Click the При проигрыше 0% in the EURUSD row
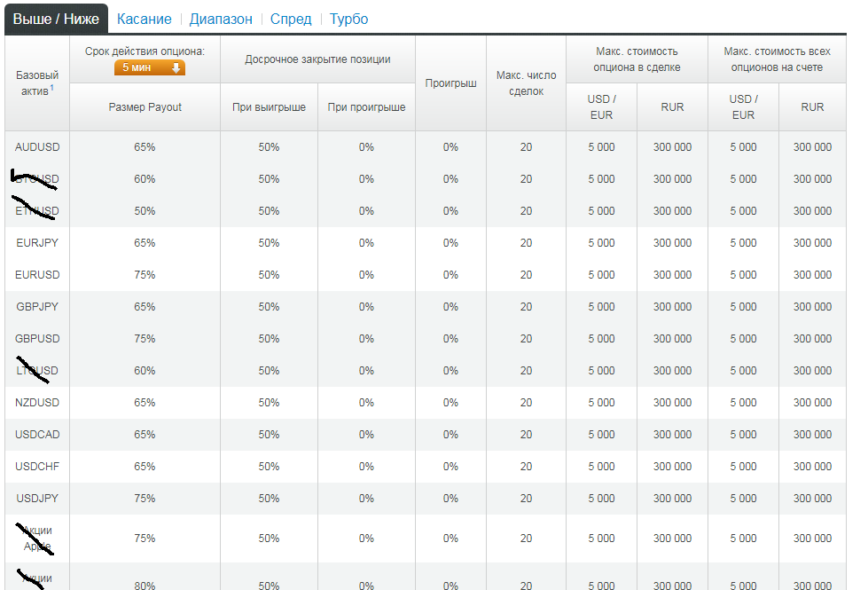 pyautogui.click(x=366, y=275)
